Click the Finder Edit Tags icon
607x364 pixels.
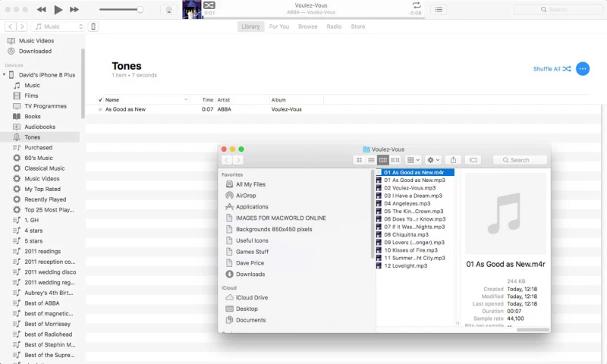[x=473, y=160]
